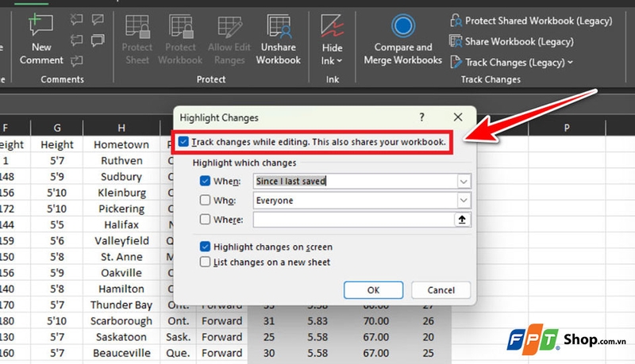
Task: Click the 5'6 height cell
Action: tap(56, 240)
